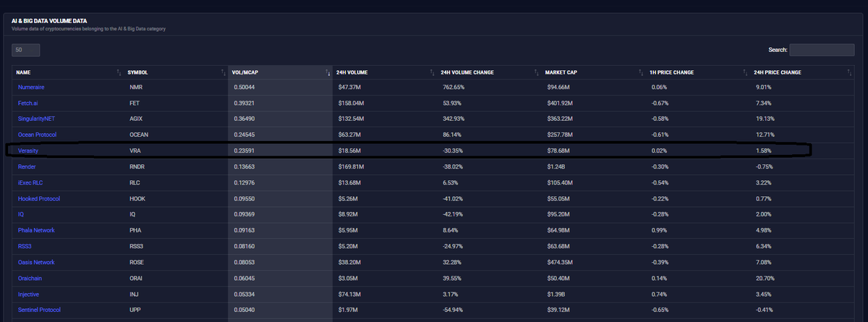Sort table by MARKET CAP column header
The width and height of the screenshot is (868, 322).
[x=594, y=72]
